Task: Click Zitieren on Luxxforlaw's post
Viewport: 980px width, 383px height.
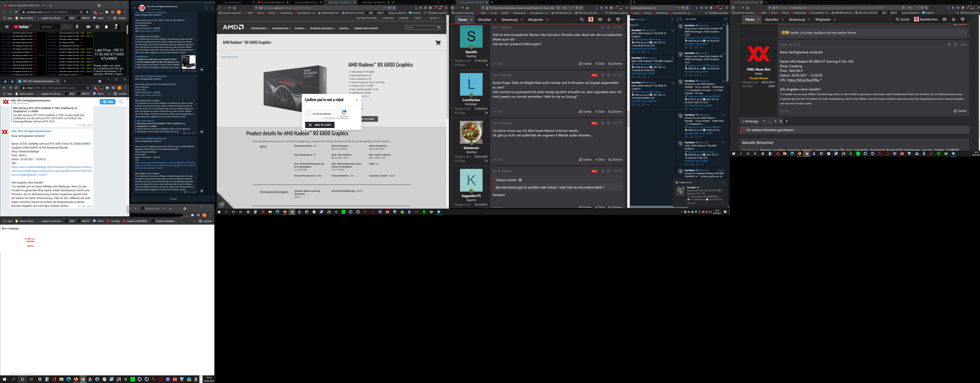Action: coord(615,112)
